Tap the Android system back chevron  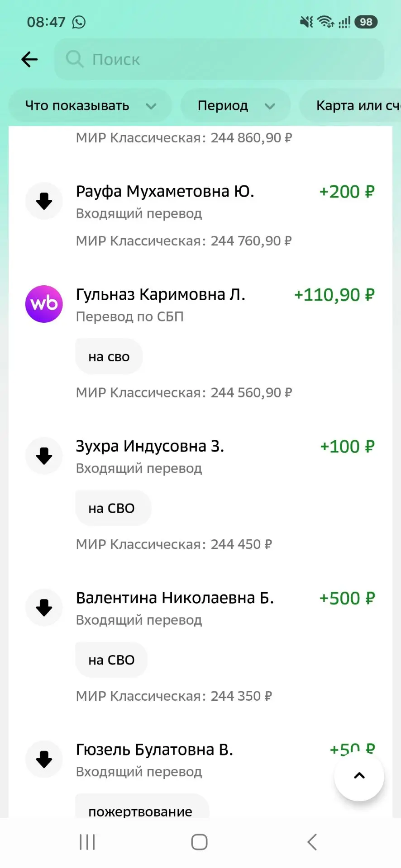pyautogui.click(x=312, y=842)
